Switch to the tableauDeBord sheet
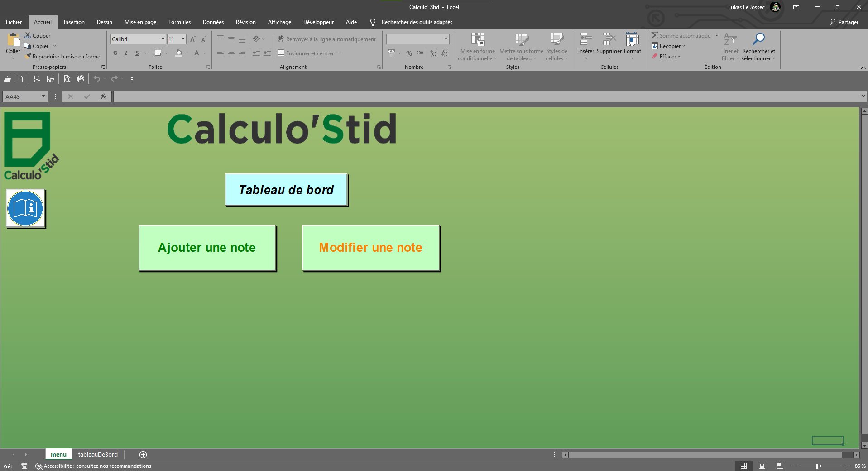The height and width of the screenshot is (471, 868). [x=98, y=454]
